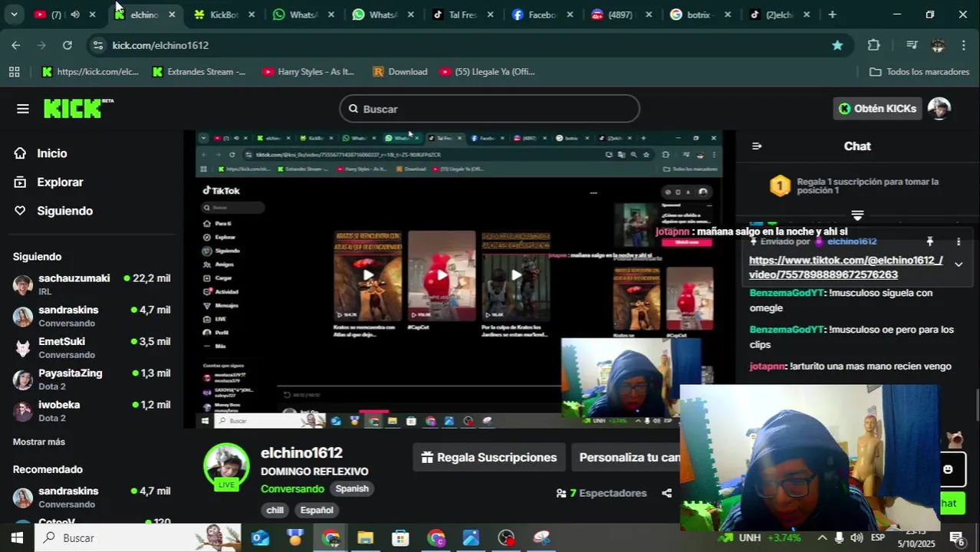Select the Español tag
This screenshot has width=980, height=552.
tap(317, 510)
